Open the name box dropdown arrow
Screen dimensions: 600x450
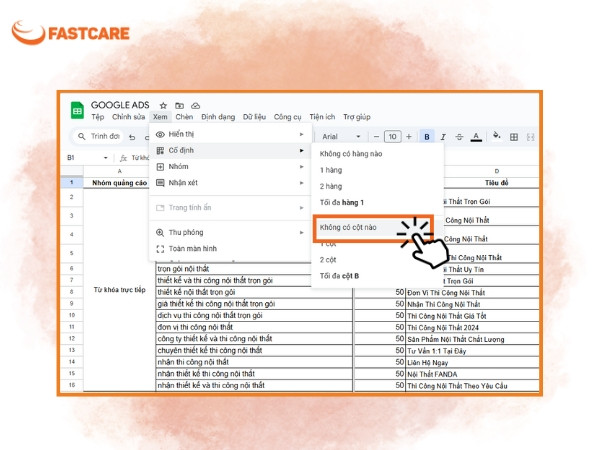coord(106,158)
